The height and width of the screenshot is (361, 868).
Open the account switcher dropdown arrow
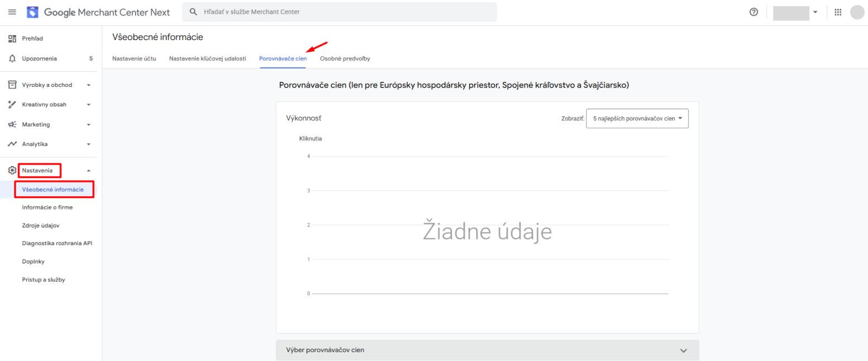point(815,12)
